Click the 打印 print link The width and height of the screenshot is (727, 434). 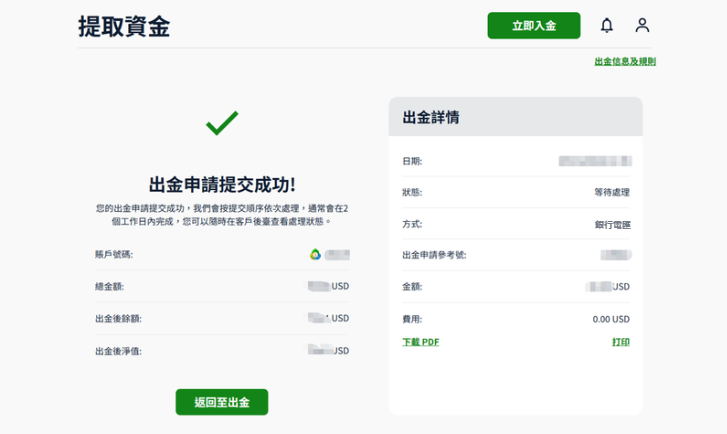621,342
